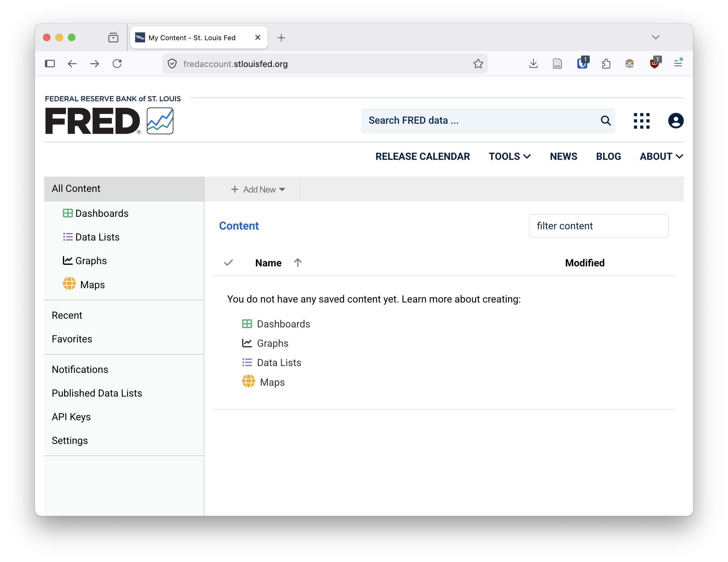Open the Firefox hamburger menu
Viewport: 728px width, 562px height.
[x=678, y=63]
